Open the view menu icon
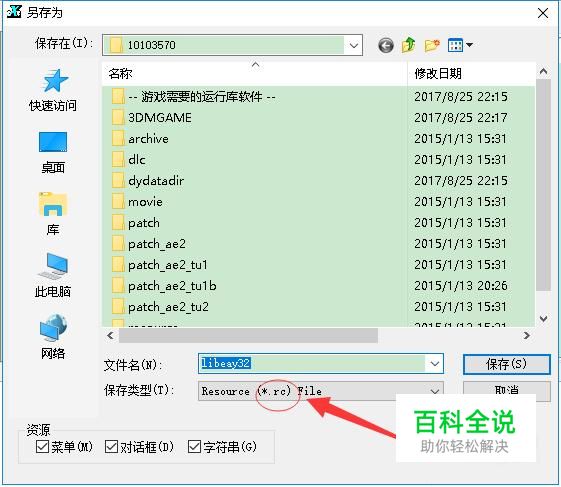Viewport: 561px width, 487px height. pos(460,45)
